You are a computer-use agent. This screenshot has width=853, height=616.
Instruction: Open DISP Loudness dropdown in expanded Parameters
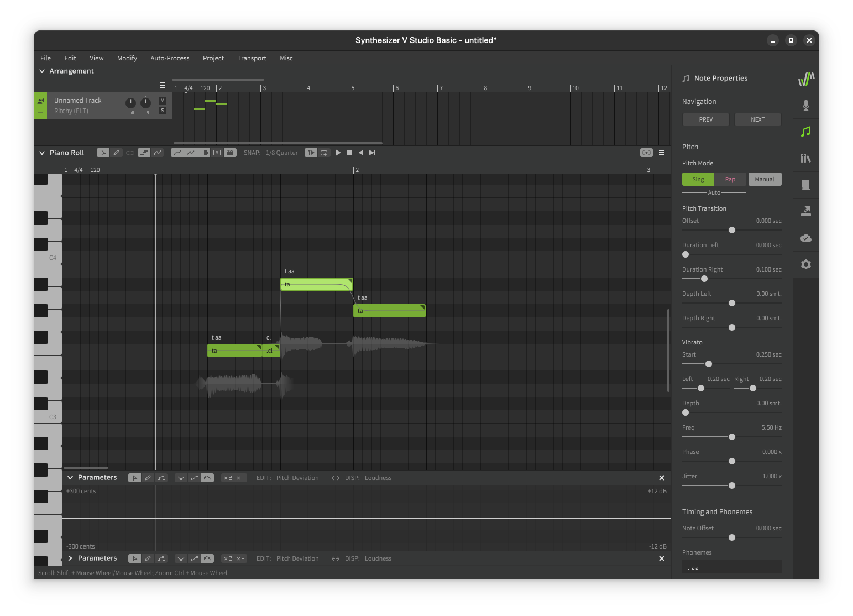[x=378, y=478]
